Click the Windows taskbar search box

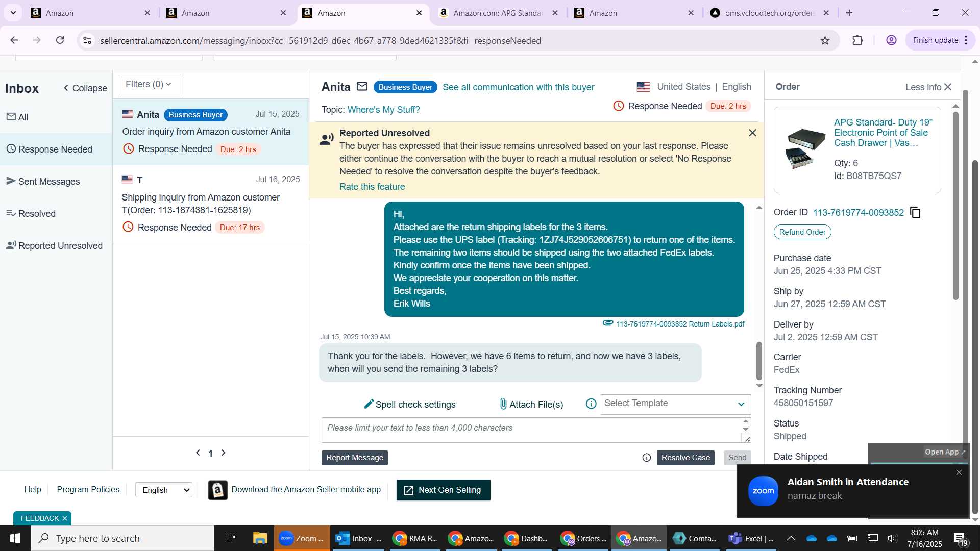pyautogui.click(x=122, y=538)
